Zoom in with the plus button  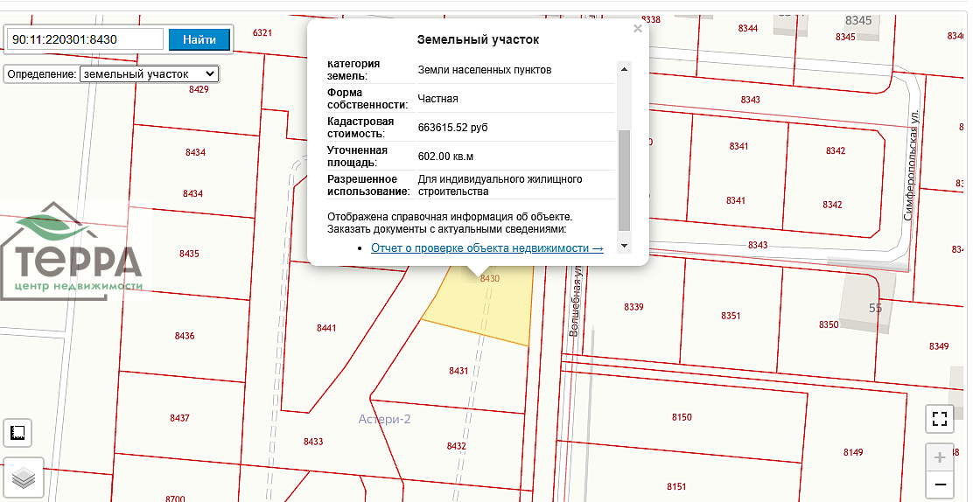click(940, 457)
